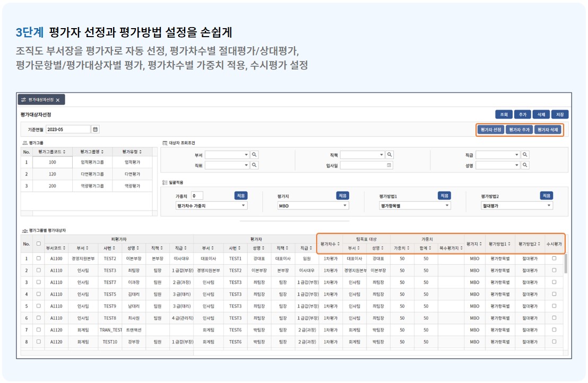Image resolution: width=588 pixels, height=383 pixels.
Task: Click the 추가 button
Action: click(x=522, y=114)
